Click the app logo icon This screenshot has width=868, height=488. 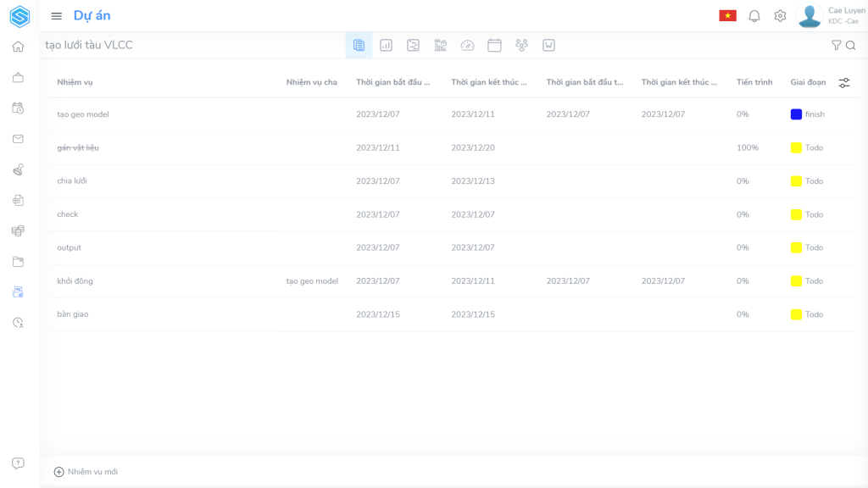pyautogui.click(x=19, y=16)
